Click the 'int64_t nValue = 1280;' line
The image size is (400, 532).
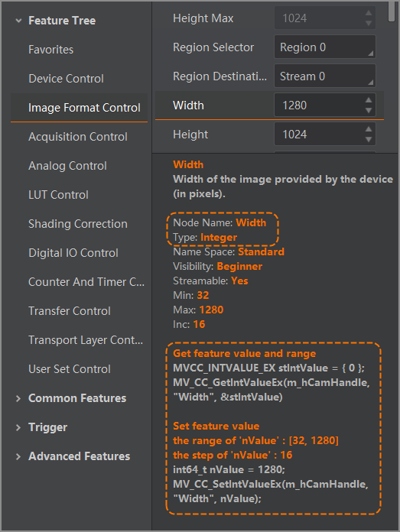click(229, 469)
